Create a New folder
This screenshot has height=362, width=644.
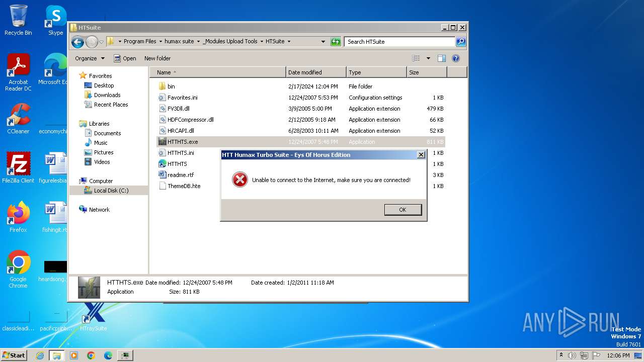click(x=157, y=58)
